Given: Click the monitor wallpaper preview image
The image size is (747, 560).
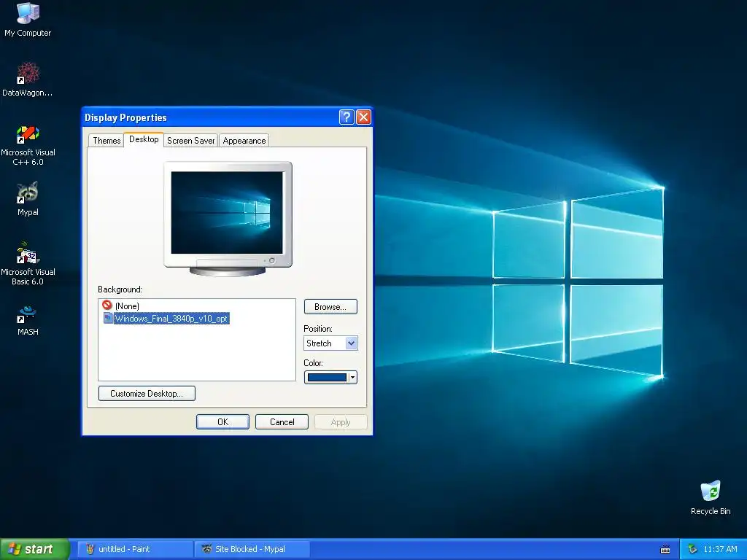Looking at the screenshot, I should click(x=227, y=212).
